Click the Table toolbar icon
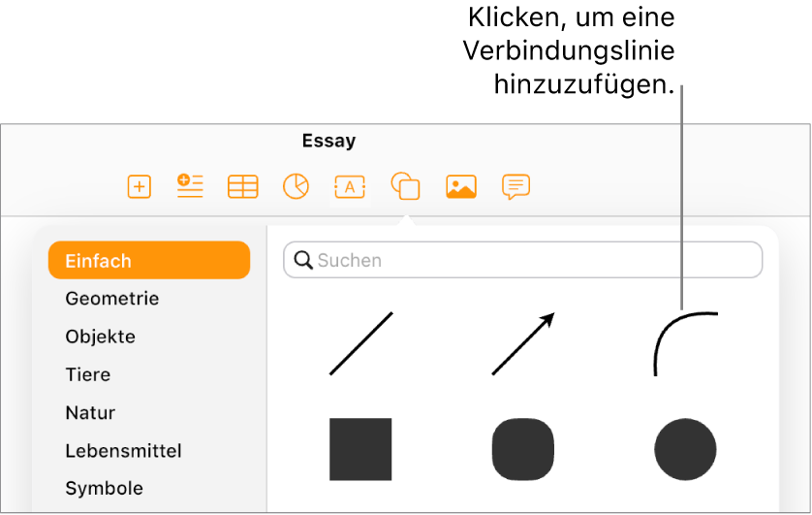Screen dimensions: 812x515 (x=243, y=186)
